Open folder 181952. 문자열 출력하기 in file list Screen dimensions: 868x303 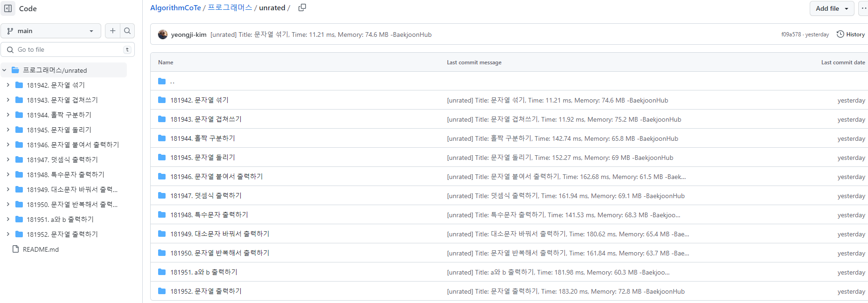(206, 291)
